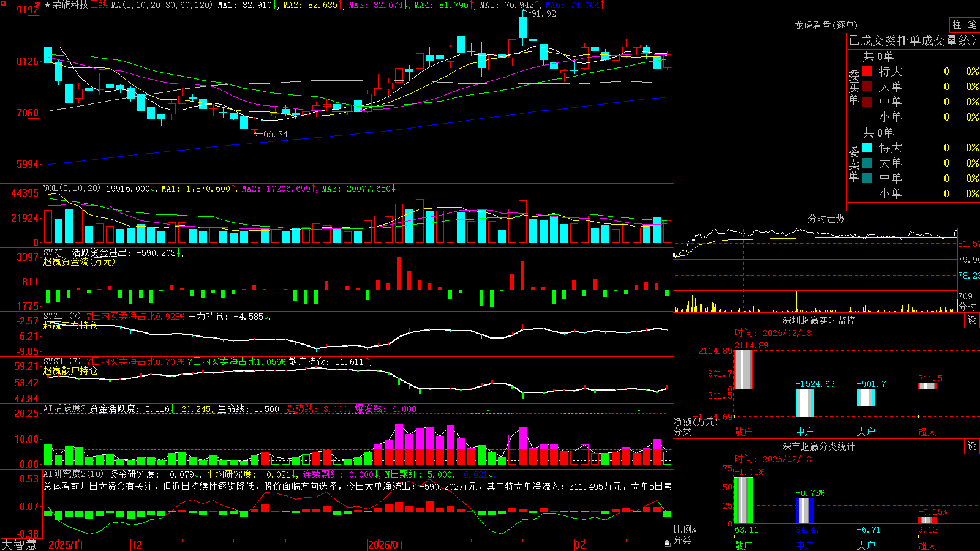The height and width of the screenshot is (551, 980).
Task: Click the AI活跃度2 indicator name
Action: [x=65, y=408]
